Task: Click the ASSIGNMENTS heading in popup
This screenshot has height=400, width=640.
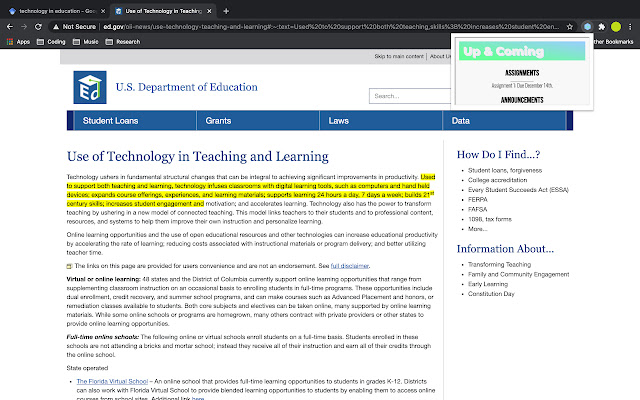Action: click(x=522, y=73)
